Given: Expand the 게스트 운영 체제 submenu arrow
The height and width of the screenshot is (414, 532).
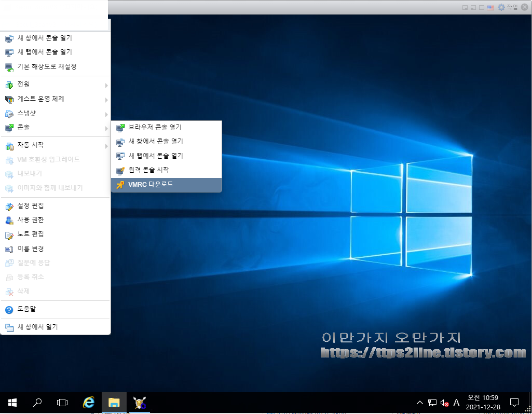Looking at the screenshot, I should 106,100.
